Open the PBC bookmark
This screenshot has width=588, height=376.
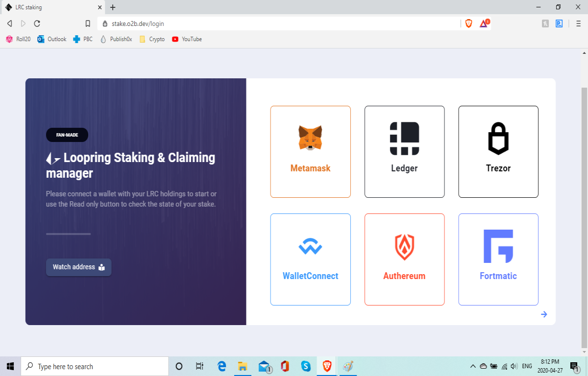click(x=83, y=39)
